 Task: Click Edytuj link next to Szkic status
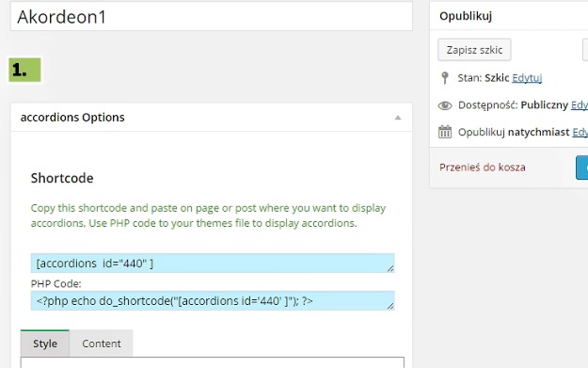click(x=527, y=78)
